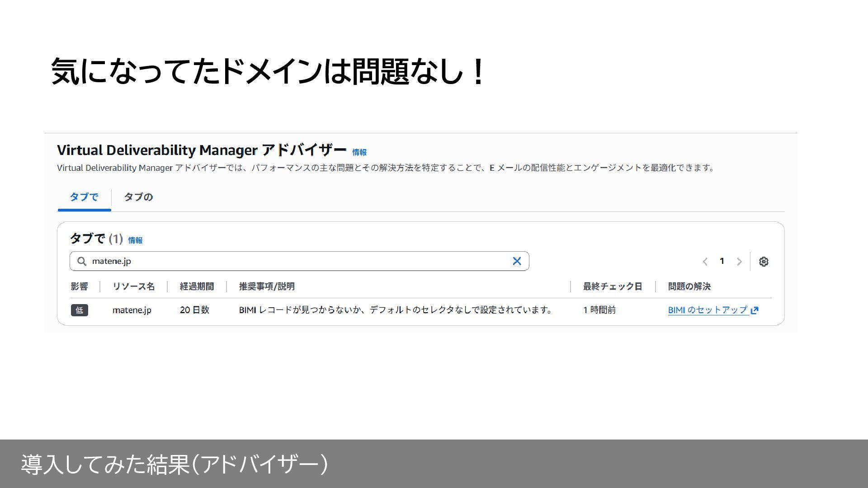The width and height of the screenshot is (868, 488).
Task: Switch to the タブの tab
Action: [x=138, y=197]
